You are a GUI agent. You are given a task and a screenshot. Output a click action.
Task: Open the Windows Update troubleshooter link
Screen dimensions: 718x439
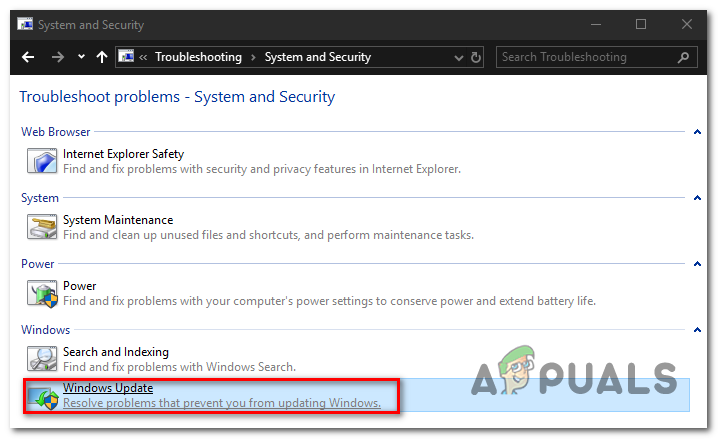[x=108, y=387]
